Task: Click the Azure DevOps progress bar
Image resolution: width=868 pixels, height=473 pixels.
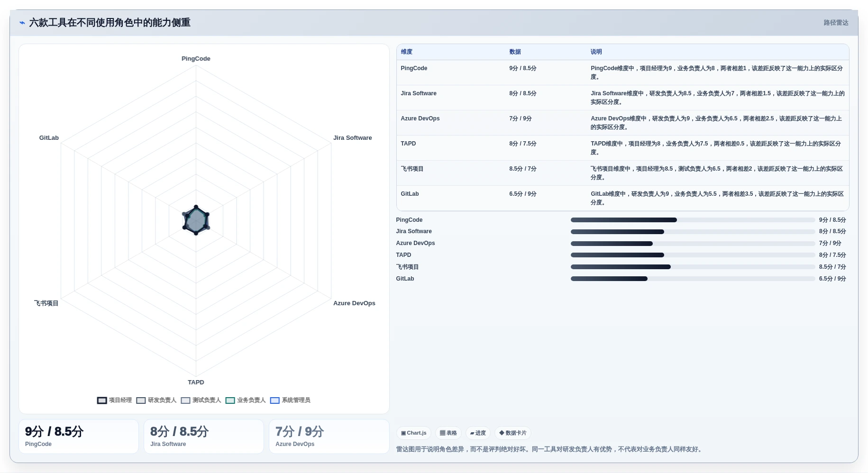Action: [693, 244]
